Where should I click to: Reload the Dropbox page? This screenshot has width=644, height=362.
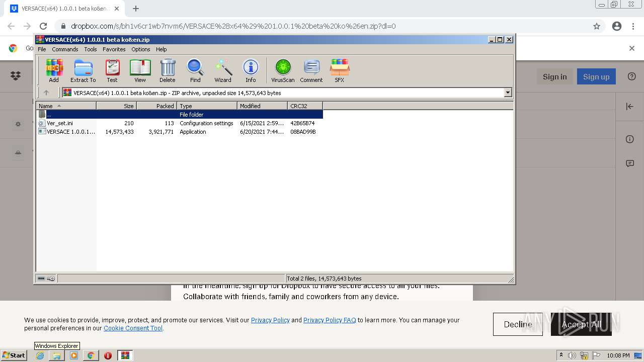tap(43, 26)
